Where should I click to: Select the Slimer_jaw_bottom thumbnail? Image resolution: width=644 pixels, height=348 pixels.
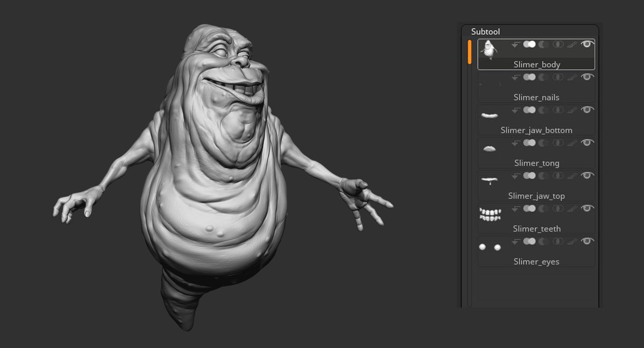coord(490,115)
